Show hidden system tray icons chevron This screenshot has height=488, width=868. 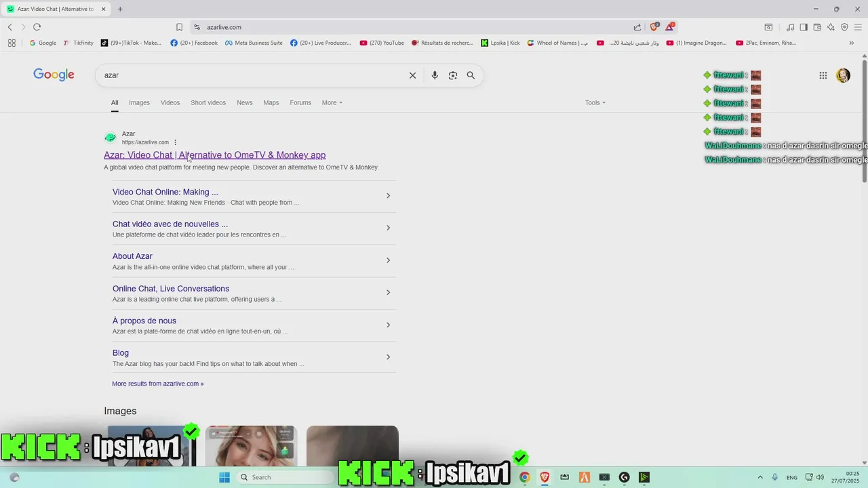(759, 477)
